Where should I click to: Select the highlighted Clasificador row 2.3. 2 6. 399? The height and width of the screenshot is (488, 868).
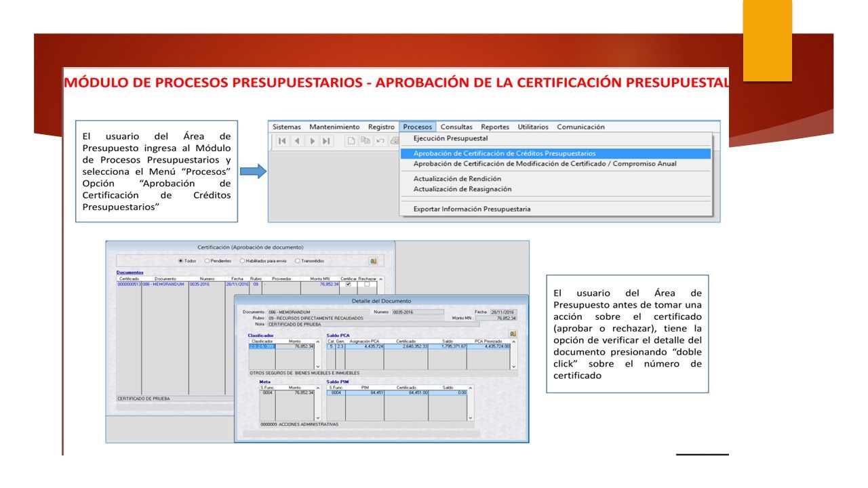tap(262, 346)
